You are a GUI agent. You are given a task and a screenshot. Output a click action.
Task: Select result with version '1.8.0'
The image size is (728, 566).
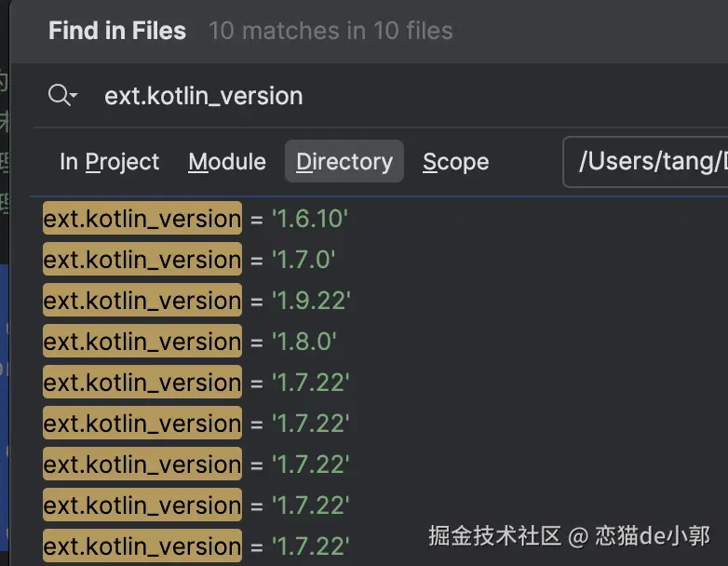pyautogui.click(x=303, y=343)
